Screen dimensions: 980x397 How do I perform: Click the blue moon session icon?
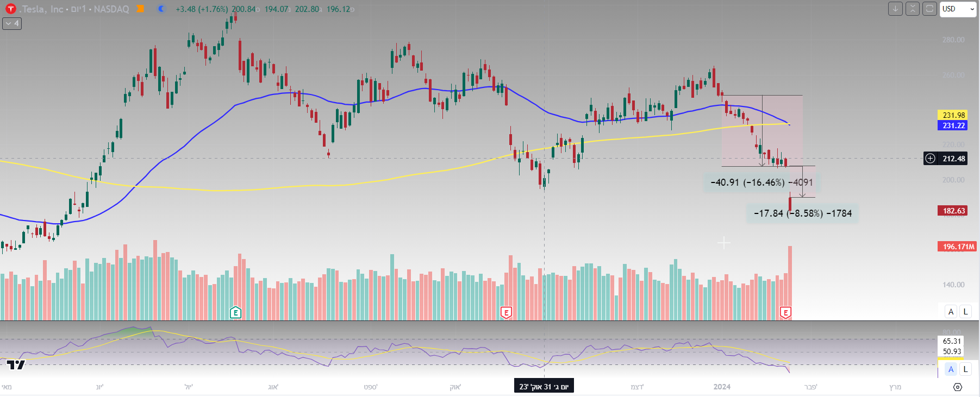pyautogui.click(x=161, y=9)
